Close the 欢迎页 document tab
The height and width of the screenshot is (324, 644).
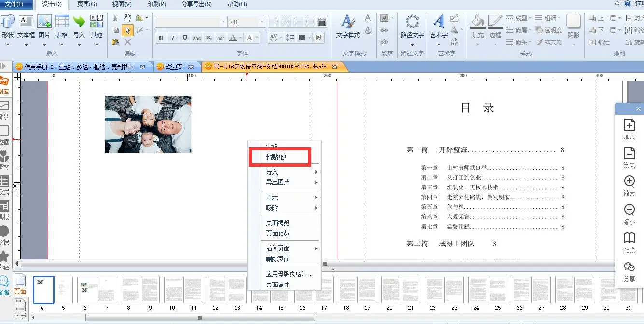[191, 67]
